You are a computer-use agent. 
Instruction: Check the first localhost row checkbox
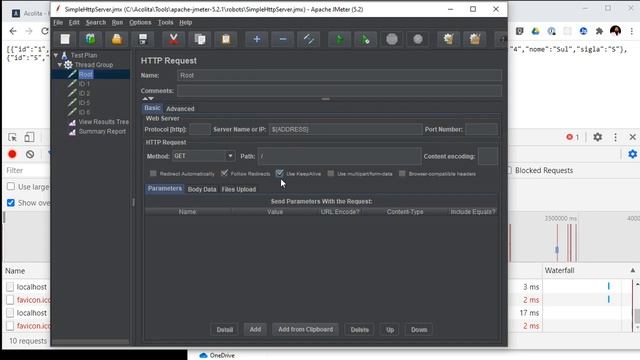[10, 287]
